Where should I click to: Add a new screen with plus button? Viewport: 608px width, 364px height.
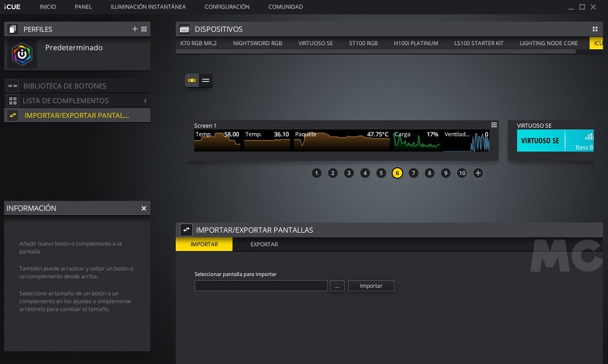(478, 173)
